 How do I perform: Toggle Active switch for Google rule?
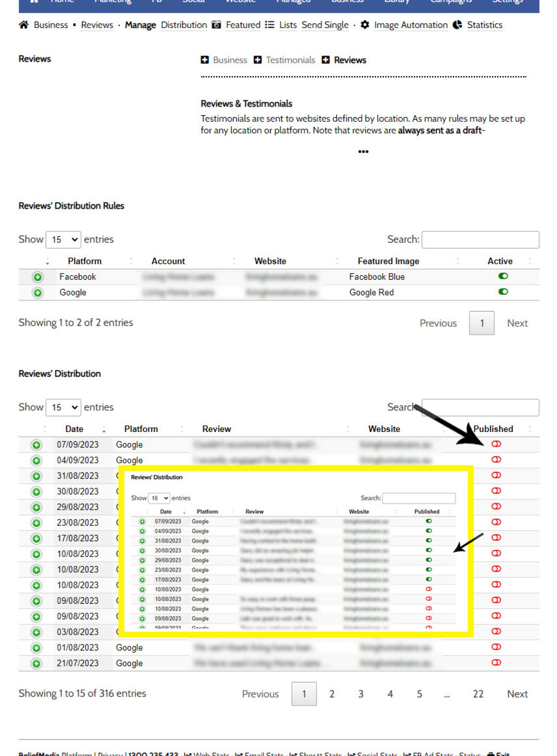click(x=503, y=292)
